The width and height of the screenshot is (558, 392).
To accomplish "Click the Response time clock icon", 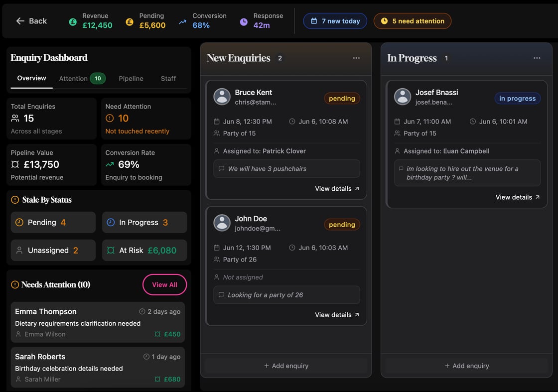I will point(244,21).
